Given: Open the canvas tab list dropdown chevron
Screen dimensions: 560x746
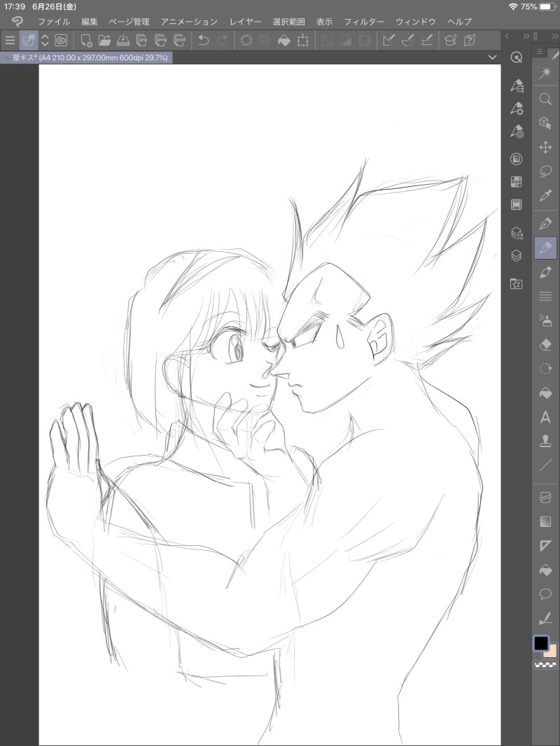Looking at the screenshot, I should [x=492, y=57].
